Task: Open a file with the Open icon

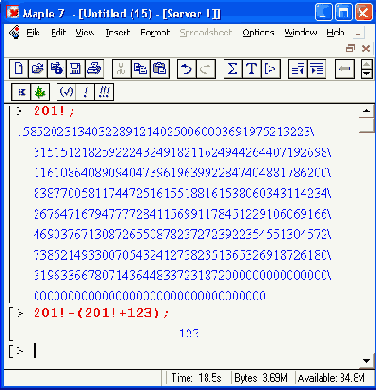Action: pos(38,69)
